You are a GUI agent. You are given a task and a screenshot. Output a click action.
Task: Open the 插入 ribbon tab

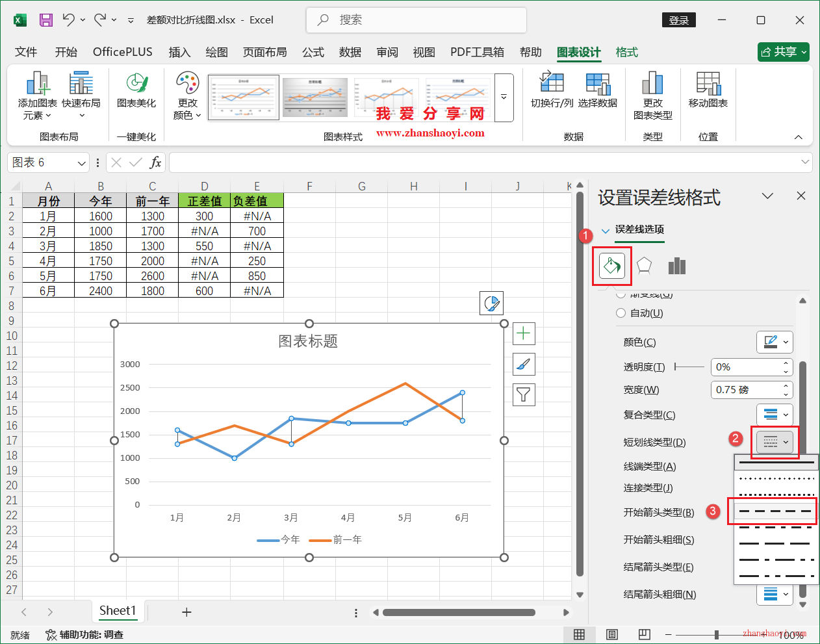pyautogui.click(x=179, y=52)
